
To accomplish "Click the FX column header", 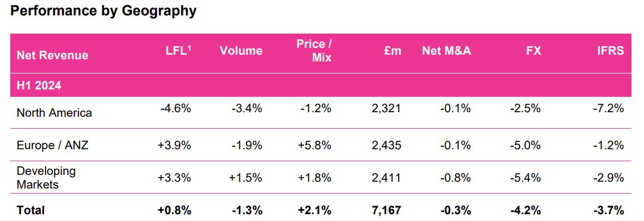I will (533, 51).
